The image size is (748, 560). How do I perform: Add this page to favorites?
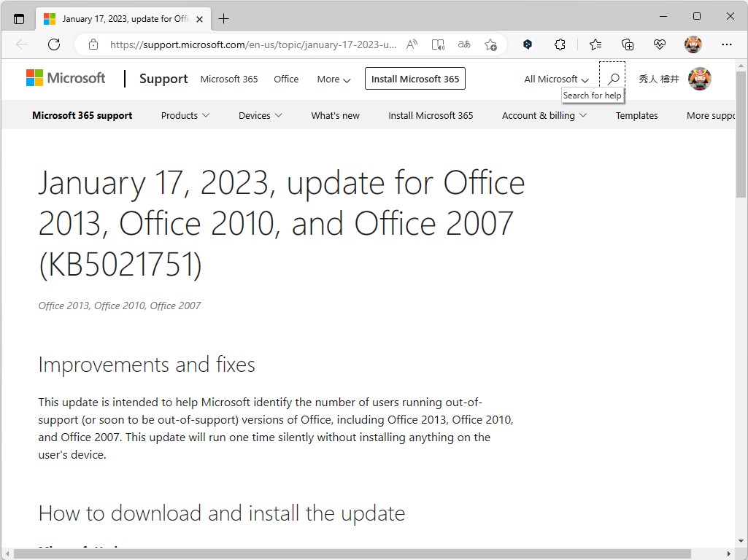(490, 44)
